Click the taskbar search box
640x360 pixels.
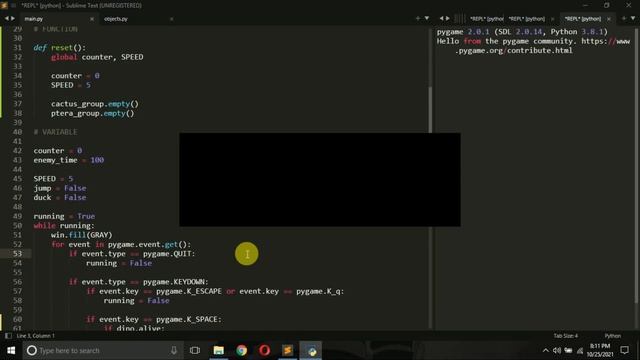coord(102,350)
